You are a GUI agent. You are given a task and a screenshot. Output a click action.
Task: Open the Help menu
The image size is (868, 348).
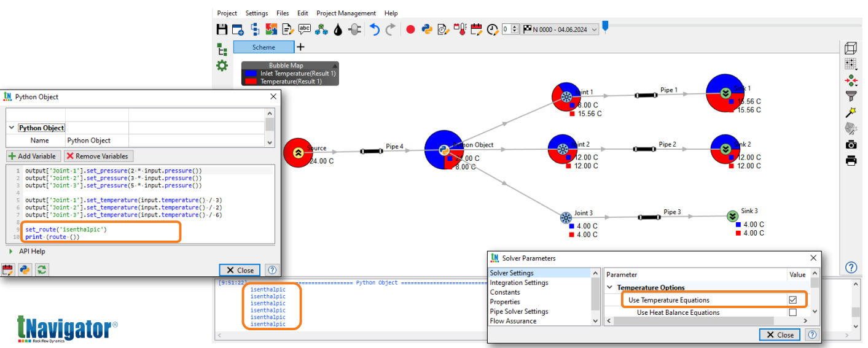click(x=391, y=13)
